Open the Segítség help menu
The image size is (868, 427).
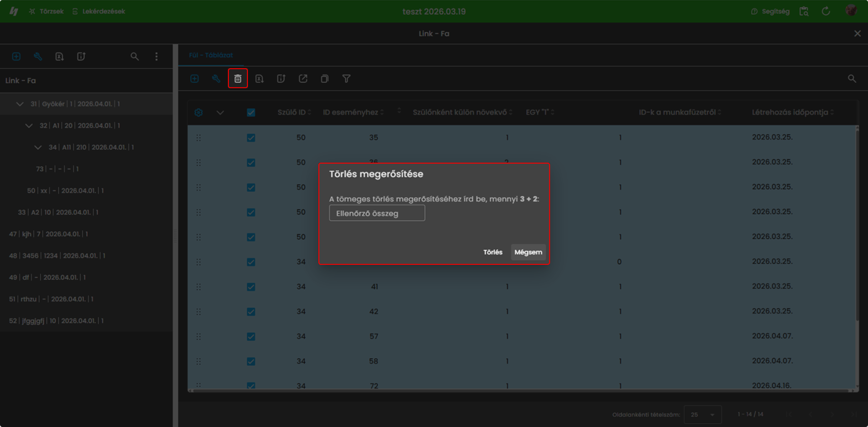770,11
